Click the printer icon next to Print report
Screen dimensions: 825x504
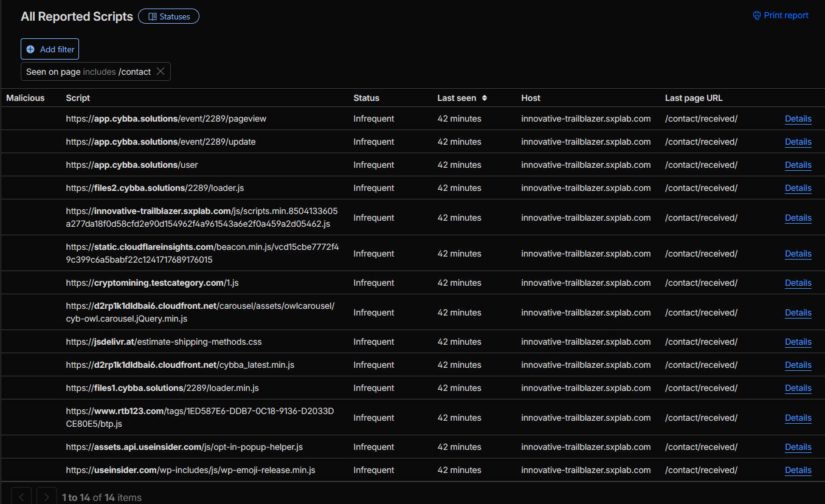click(756, 15)
